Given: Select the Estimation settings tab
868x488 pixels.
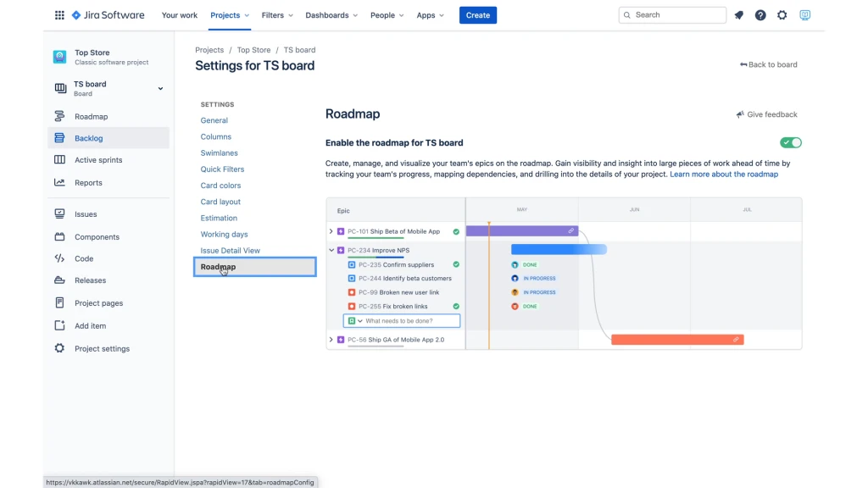Looking at the screenshot, I should click(219, 218).
